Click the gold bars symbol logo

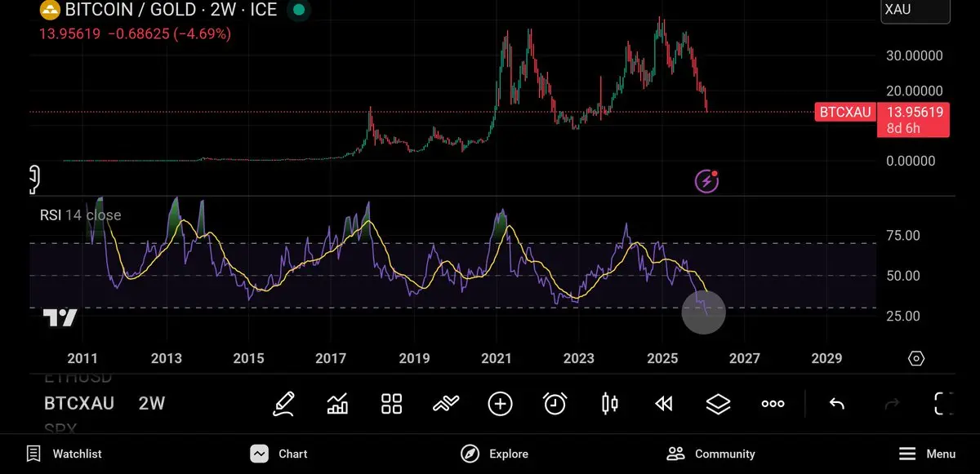(50, 11)
